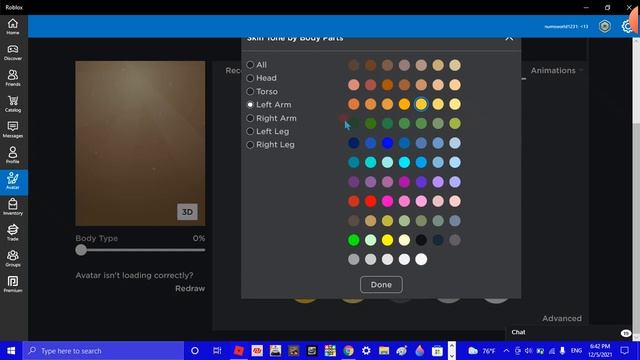Pick the selected gold-yellow skin swatch
640x360 pixels.
[421, 104]
